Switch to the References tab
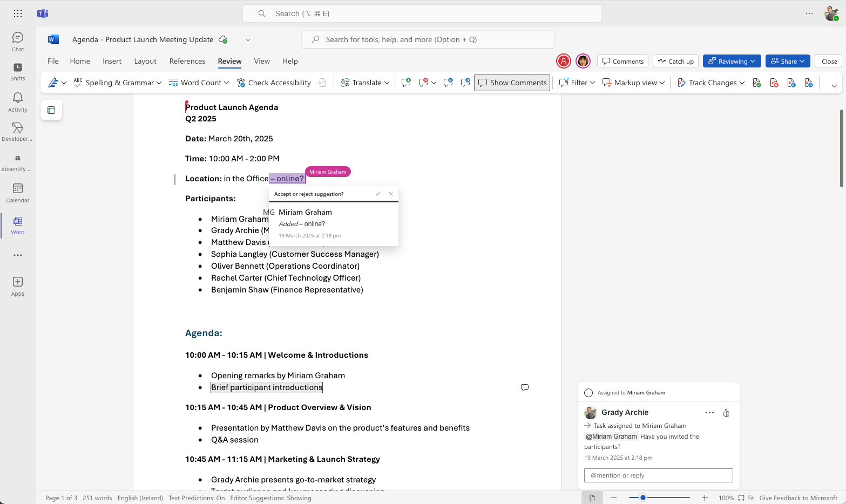This screenshot has width=846, height=504. tap(187, 61)
